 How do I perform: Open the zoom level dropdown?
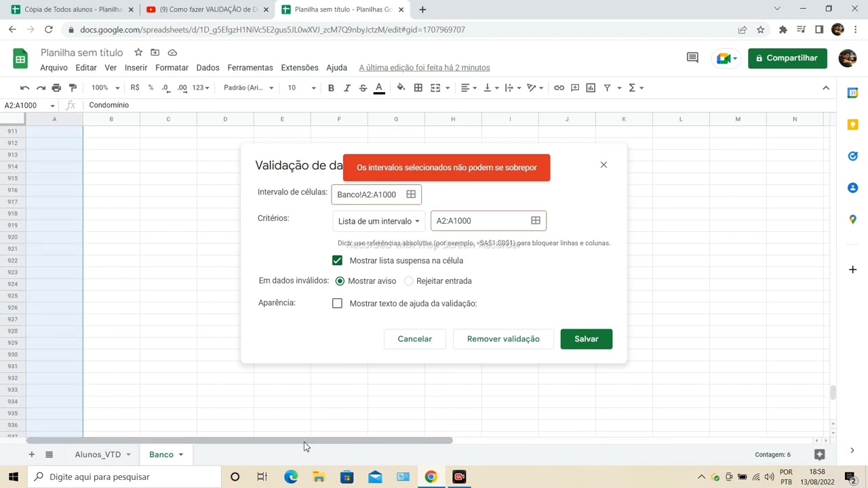[105, 87]
